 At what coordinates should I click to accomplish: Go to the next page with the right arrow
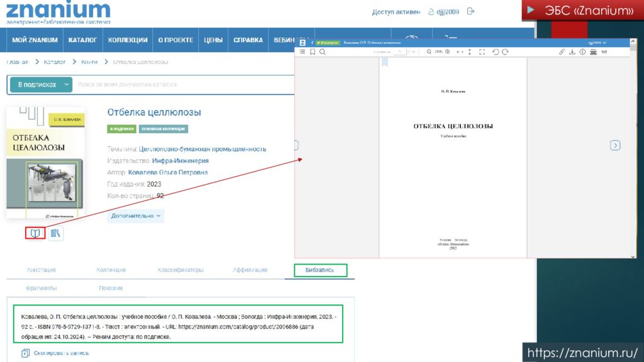pos(615,145)
